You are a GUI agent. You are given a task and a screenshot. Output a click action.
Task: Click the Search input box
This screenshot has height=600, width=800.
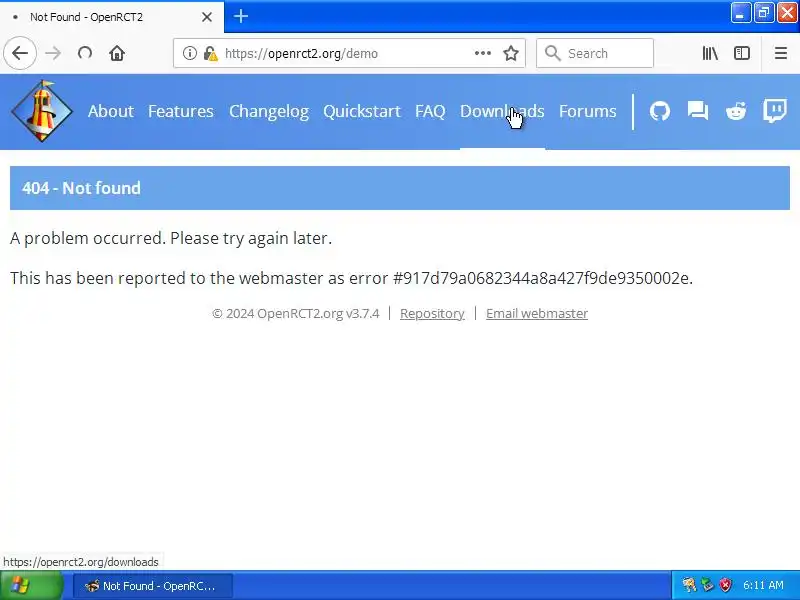coord(595,53)
